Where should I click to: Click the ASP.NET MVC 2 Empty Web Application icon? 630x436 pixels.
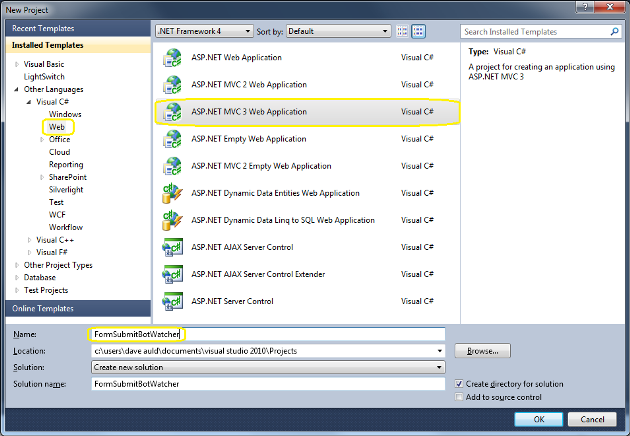(172, 166)
